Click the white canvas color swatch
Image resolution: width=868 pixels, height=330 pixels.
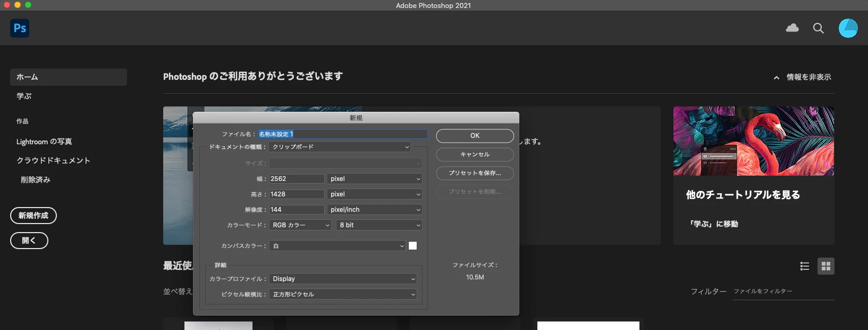[x=413, y=246]
